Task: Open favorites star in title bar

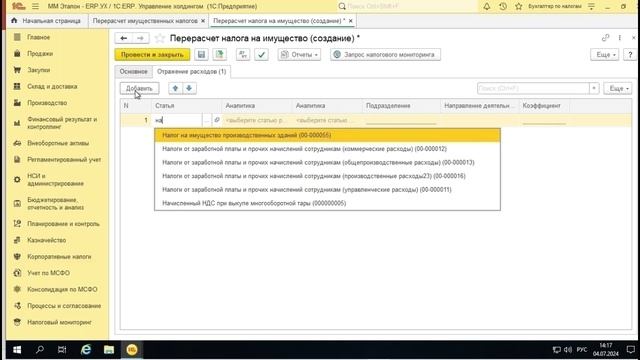Action: [518, 6]
